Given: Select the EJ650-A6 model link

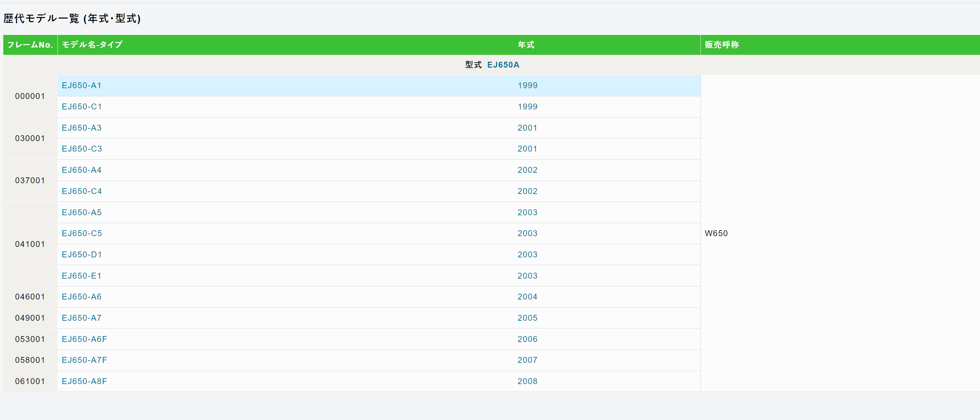Looking at the screenshot, I should point(81,297).
